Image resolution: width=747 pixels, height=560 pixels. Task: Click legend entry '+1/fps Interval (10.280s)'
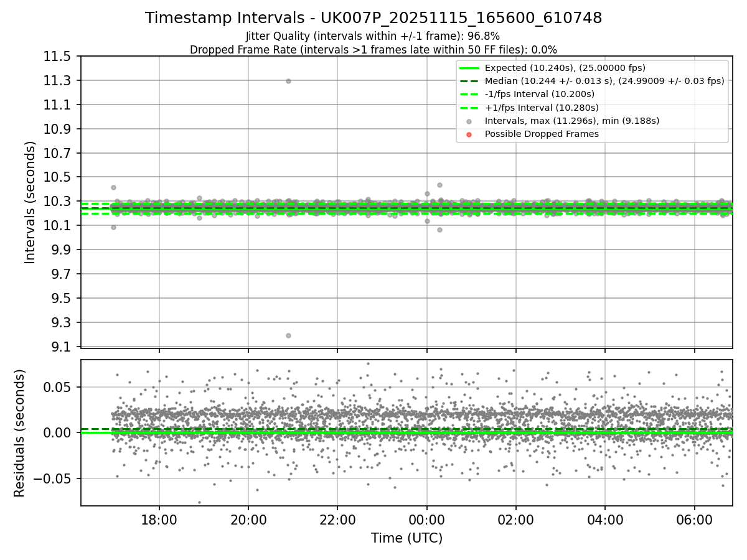541,107
